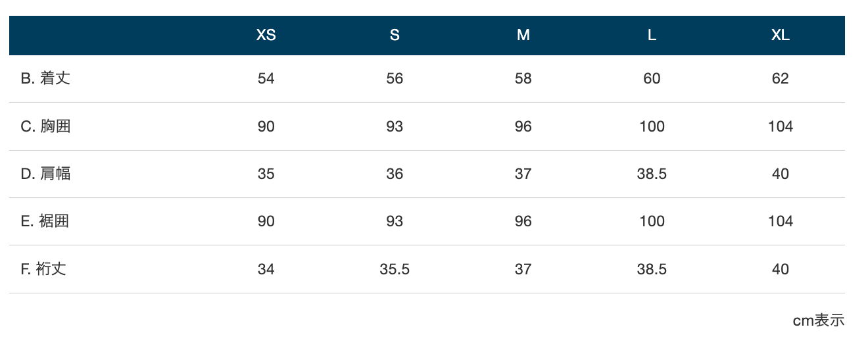Click the 着丈 value 60 for L
The image size is (868, 350).
click(652, 79)
